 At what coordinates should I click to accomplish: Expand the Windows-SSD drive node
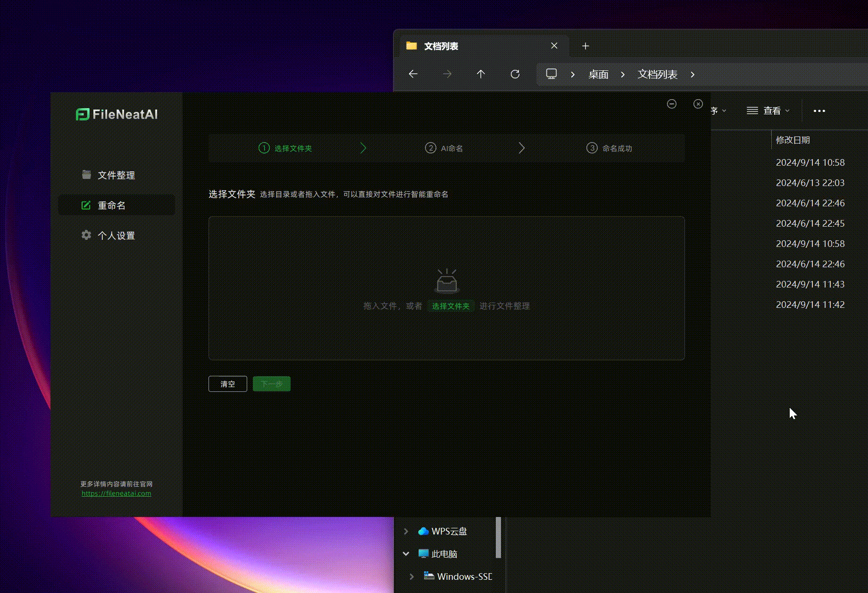pyautogui.click(x=412, y=576)
